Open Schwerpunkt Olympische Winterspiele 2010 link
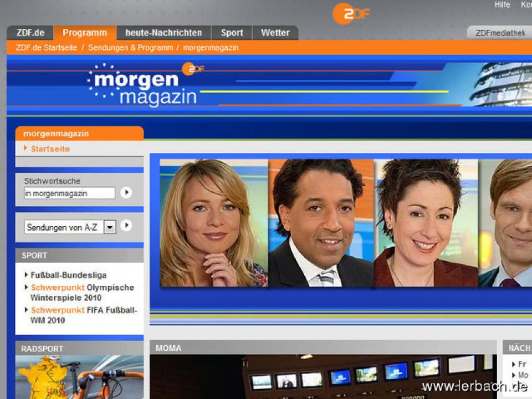This screenshot has height=399, width=532. 82,293
